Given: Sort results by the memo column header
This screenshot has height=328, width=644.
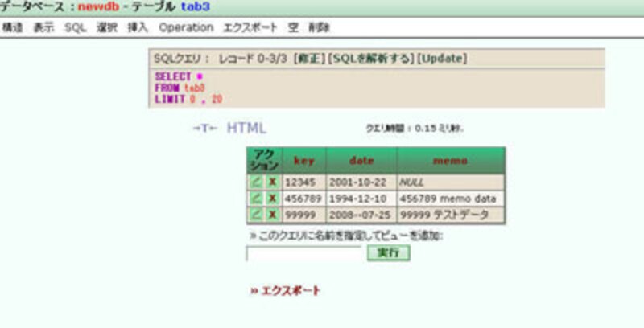Looking at the screenshot, I should 450,160.
